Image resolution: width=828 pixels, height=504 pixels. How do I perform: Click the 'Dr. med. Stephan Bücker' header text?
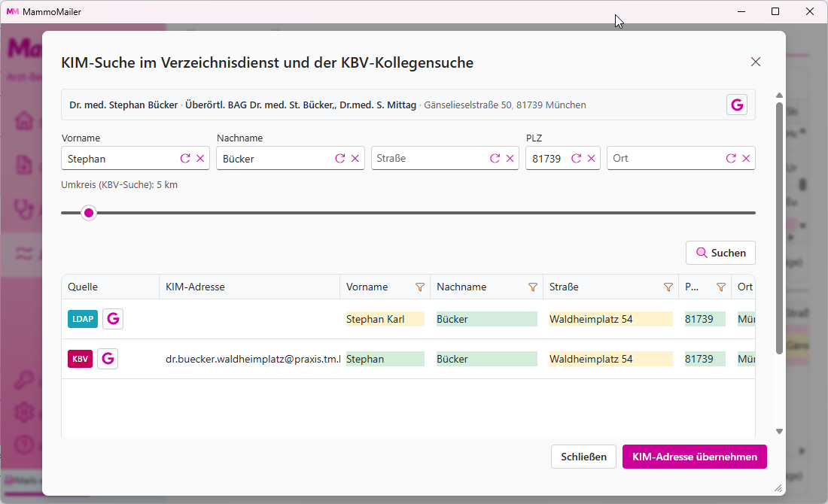point(123,105)
